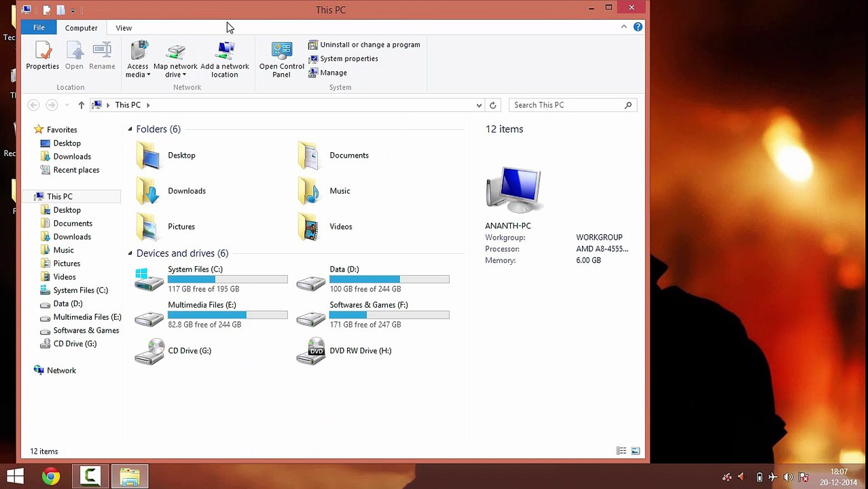Switch to details view in the status bar

621,451
